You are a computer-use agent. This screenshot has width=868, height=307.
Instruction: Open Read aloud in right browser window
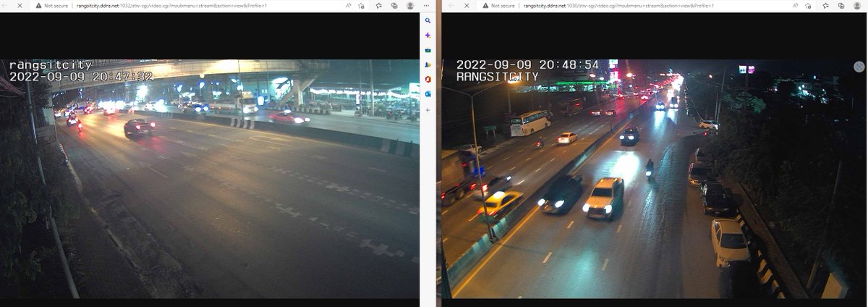point(796,5)
